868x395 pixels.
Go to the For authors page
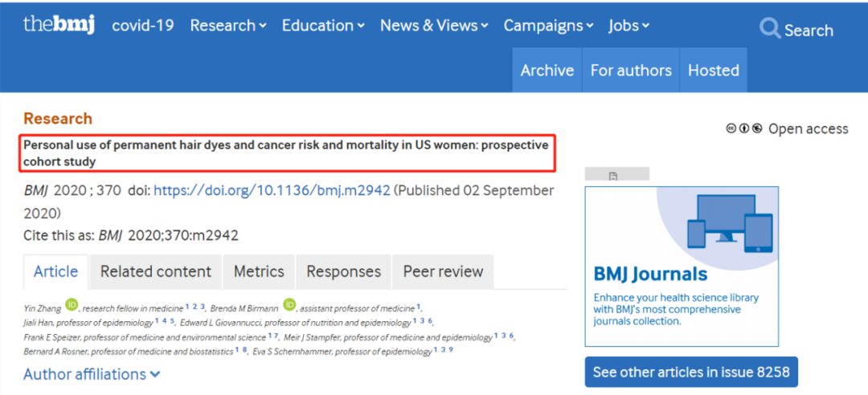(631, 70)
